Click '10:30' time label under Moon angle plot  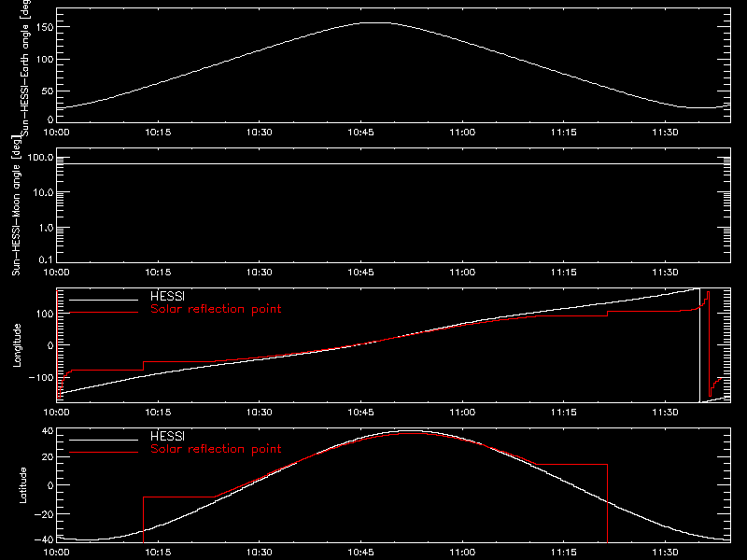click(260, 273)
